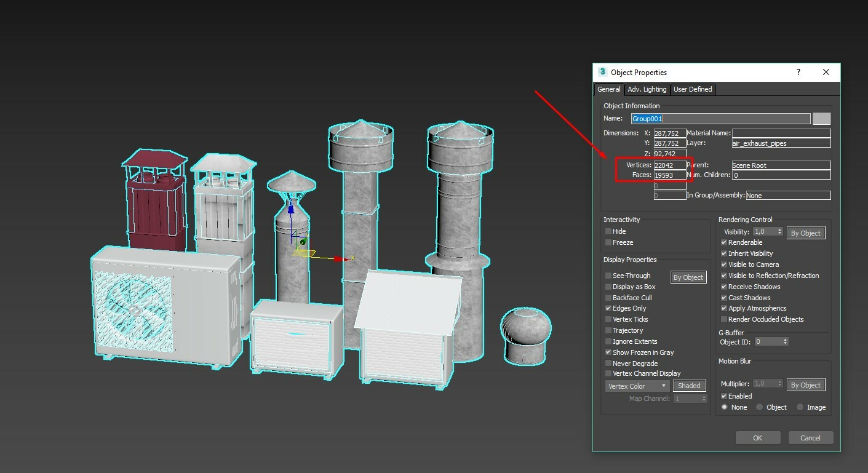
Task: Click the Name field containing Group001
Action: click(720, 119)
